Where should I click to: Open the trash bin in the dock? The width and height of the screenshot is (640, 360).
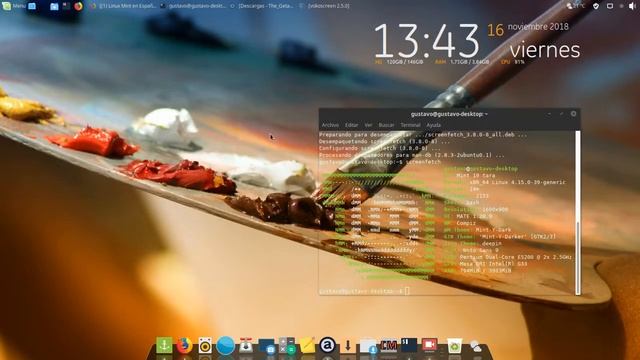coord(454,346)
